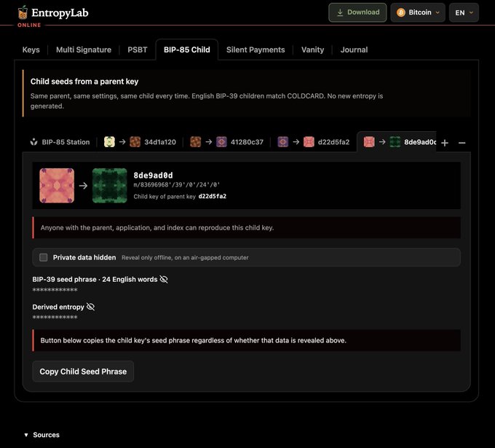Click purple identicon beside 41280c37 label
This screenshot has width=495, height=448.
coord(221,142)
